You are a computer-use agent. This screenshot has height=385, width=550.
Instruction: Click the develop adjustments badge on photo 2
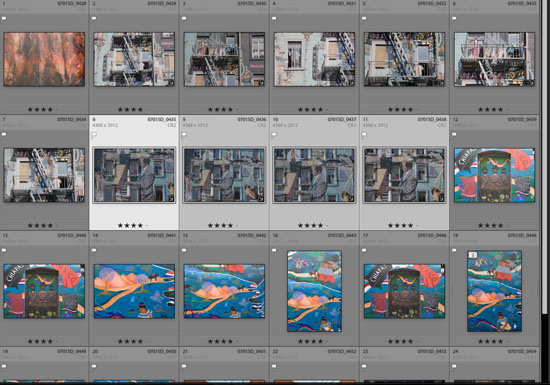(171, 83)
